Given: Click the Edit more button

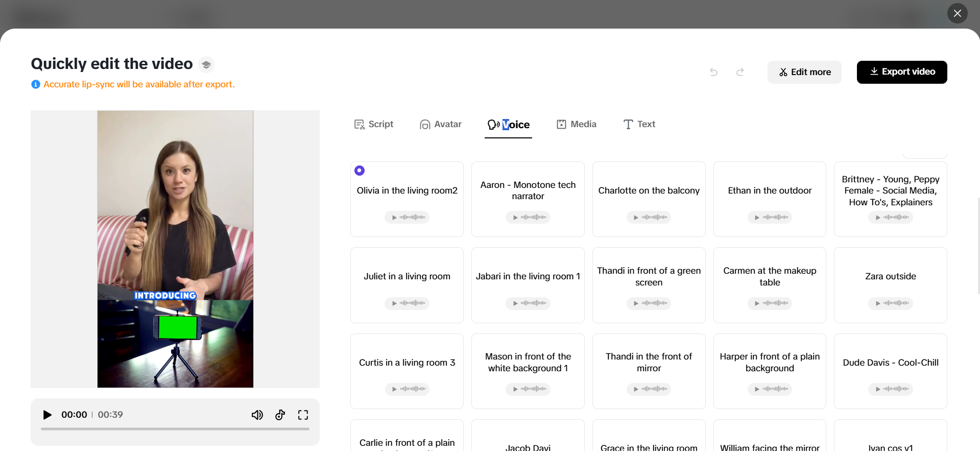Looking at the screenshot, I should click(804, 72).
